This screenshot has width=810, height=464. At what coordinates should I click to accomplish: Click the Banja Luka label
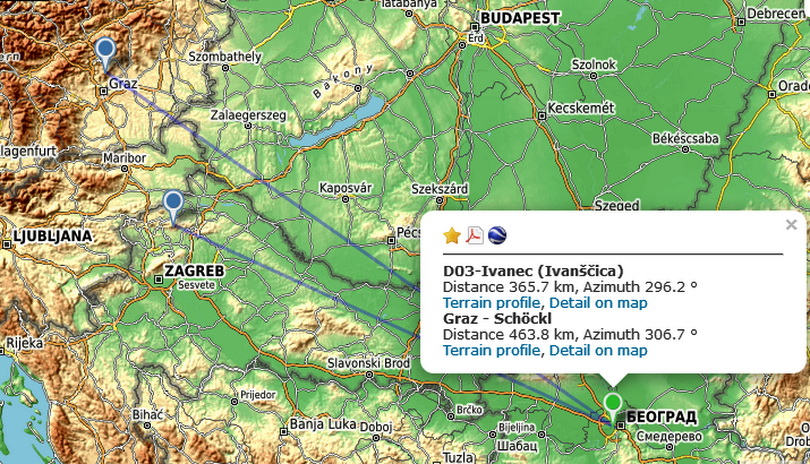pos(323,425)
